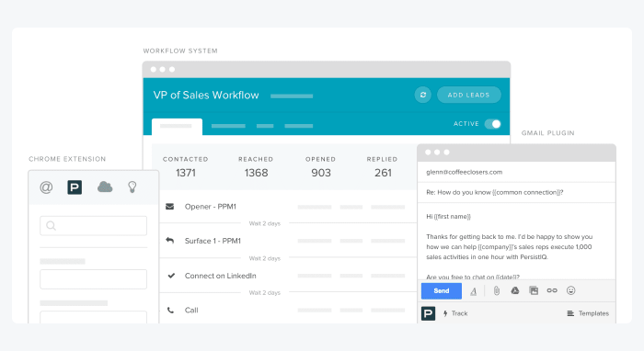Click the PersistIQ P logo in Gmail plugin
This screenshot has height=351, width=644.
[429, 313]
